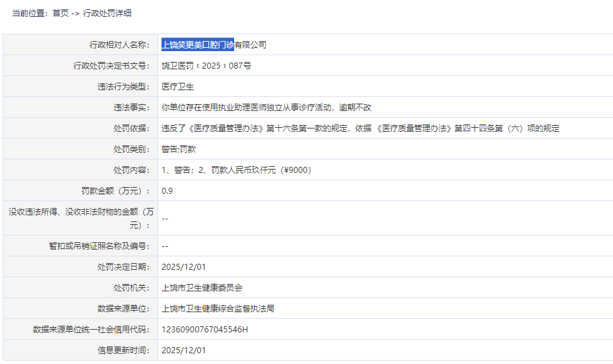Click the 违法事实 label
Screen dimensions: 613x364
pyautogui.click(x=132, y=108)
